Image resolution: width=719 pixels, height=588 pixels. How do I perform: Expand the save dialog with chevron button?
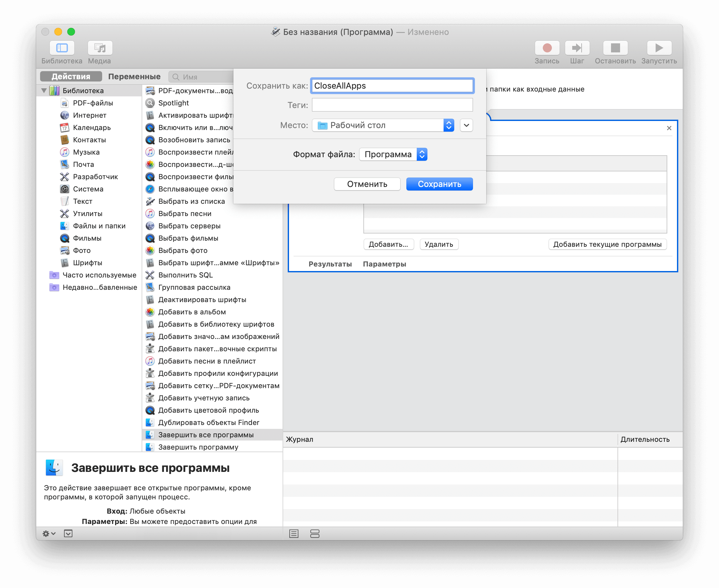click(466, 125)
